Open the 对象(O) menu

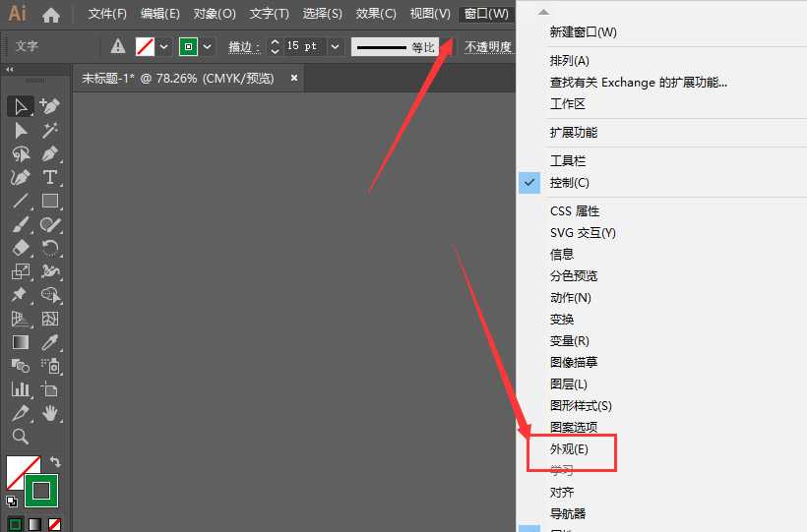pos(215,14)
